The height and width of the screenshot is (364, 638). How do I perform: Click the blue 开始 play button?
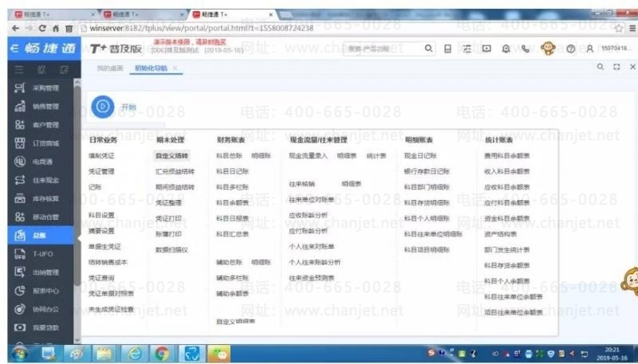click(103, 107)
